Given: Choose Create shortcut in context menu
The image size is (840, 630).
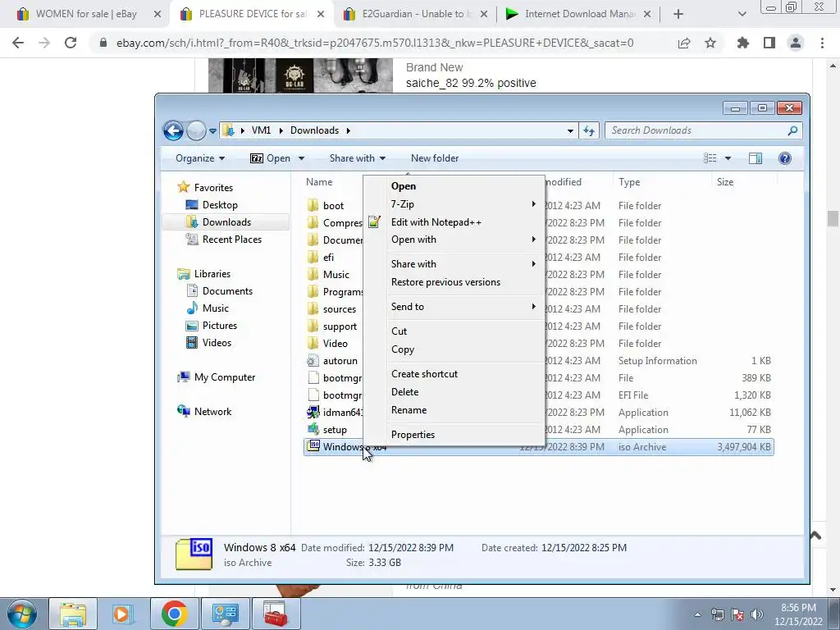Looking at the screenshot, I should (454, 374).
